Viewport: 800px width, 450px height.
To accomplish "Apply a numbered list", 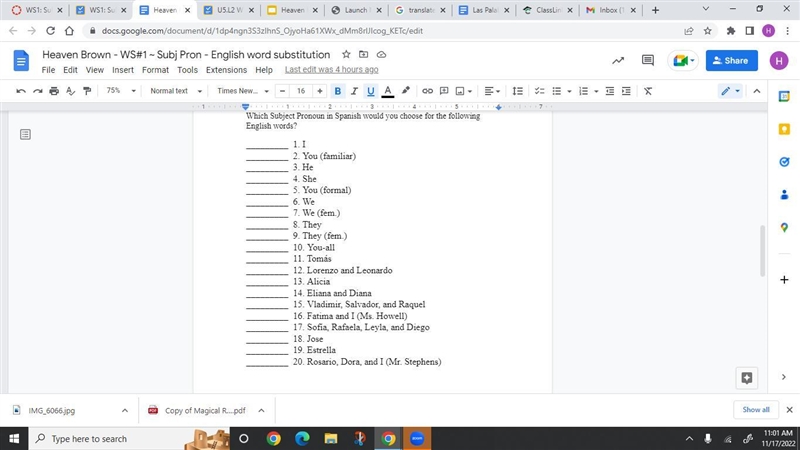I will (x=584, y=91).
